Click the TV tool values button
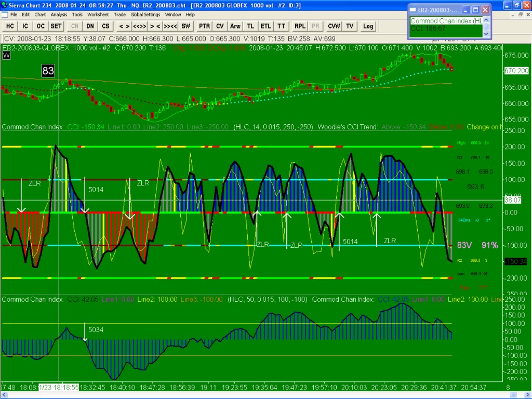This screenshot has width=532, height=399. [350, 26]
